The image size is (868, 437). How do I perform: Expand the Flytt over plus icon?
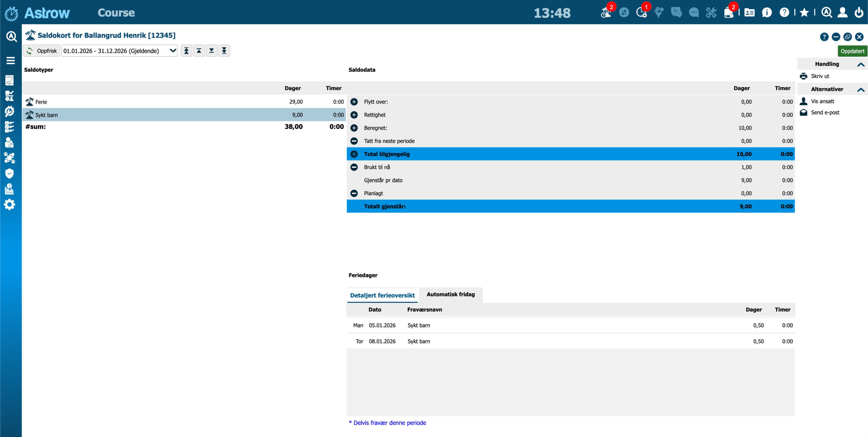coord(354,102)
